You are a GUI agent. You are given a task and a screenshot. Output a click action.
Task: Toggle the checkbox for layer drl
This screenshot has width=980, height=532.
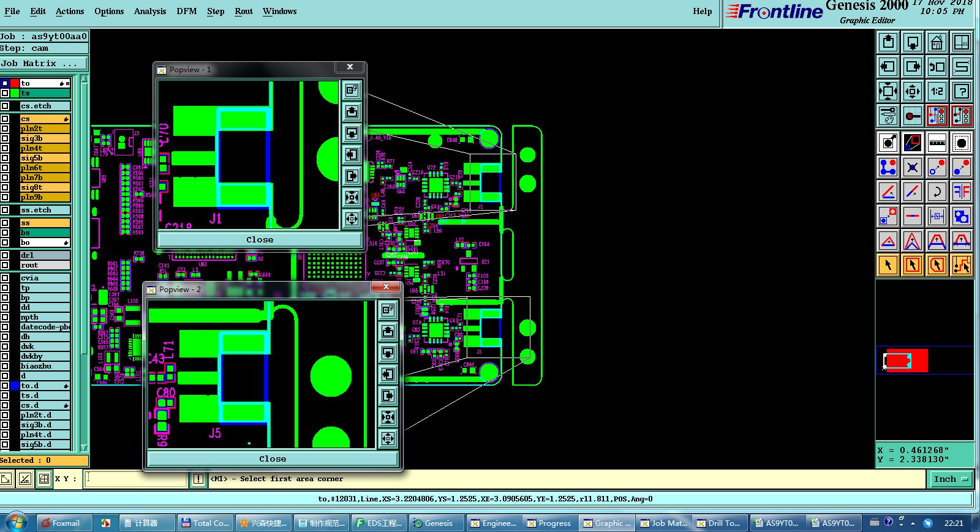tap(5, 255)
